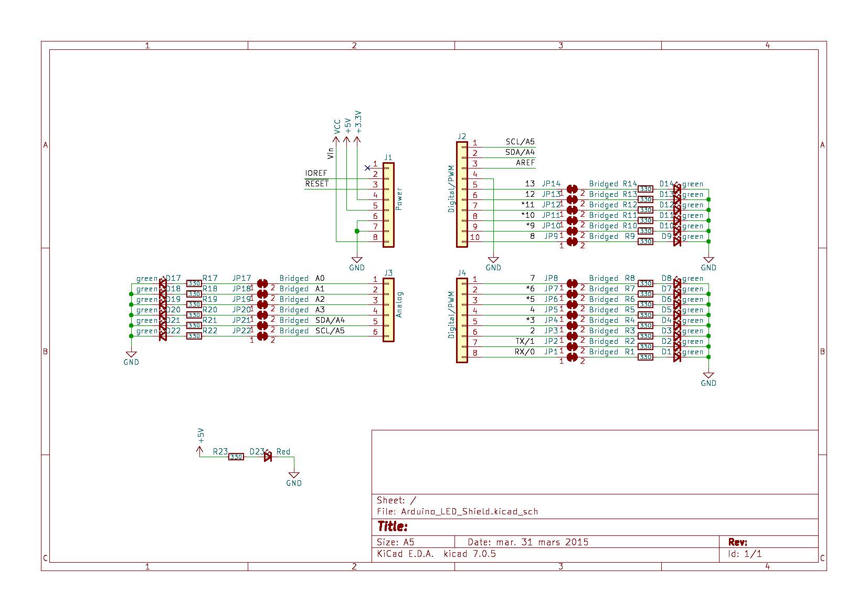Screen dimensions: 868x612
Task: Click the RESET net label
Action: (316, 184)
